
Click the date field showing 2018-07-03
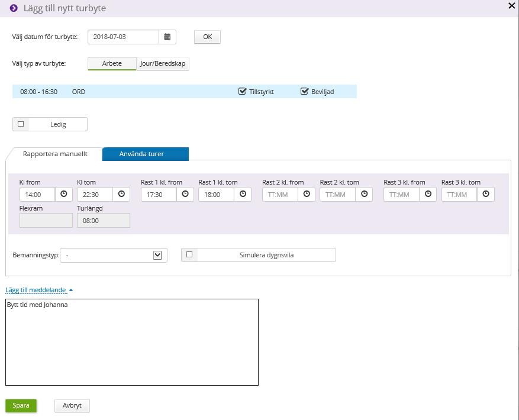click(x=123, y=37)
